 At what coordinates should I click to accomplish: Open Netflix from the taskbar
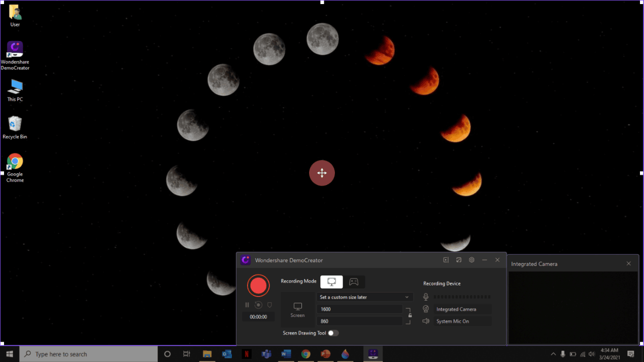click(247, 354)
